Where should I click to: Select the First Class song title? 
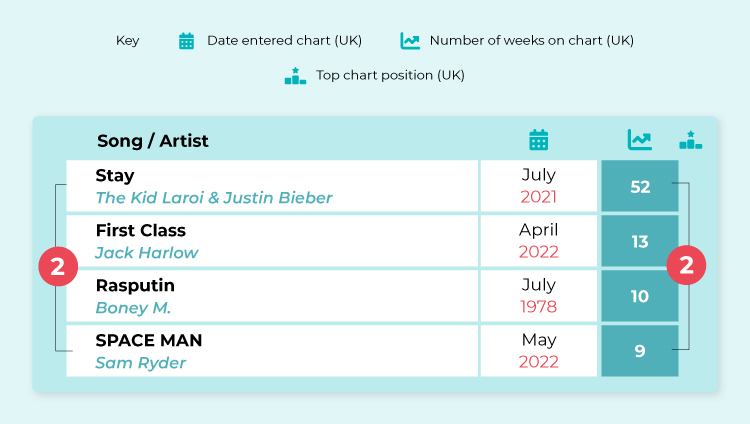click(x=141, y=230)
